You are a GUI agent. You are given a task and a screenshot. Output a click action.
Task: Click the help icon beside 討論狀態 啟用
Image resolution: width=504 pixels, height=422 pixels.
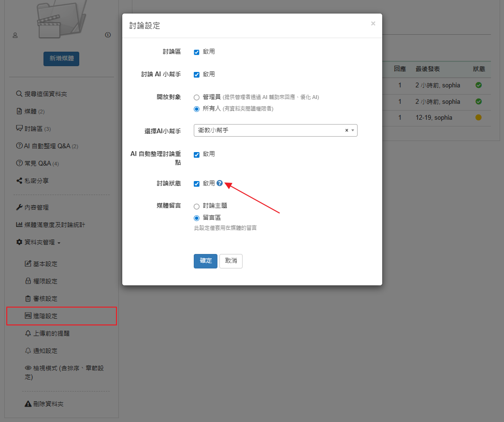tap(219, 183)
